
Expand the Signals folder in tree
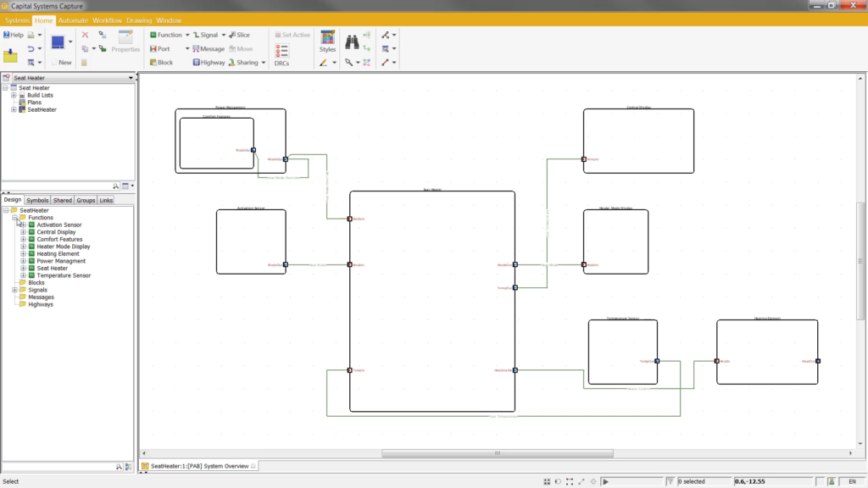14,290
